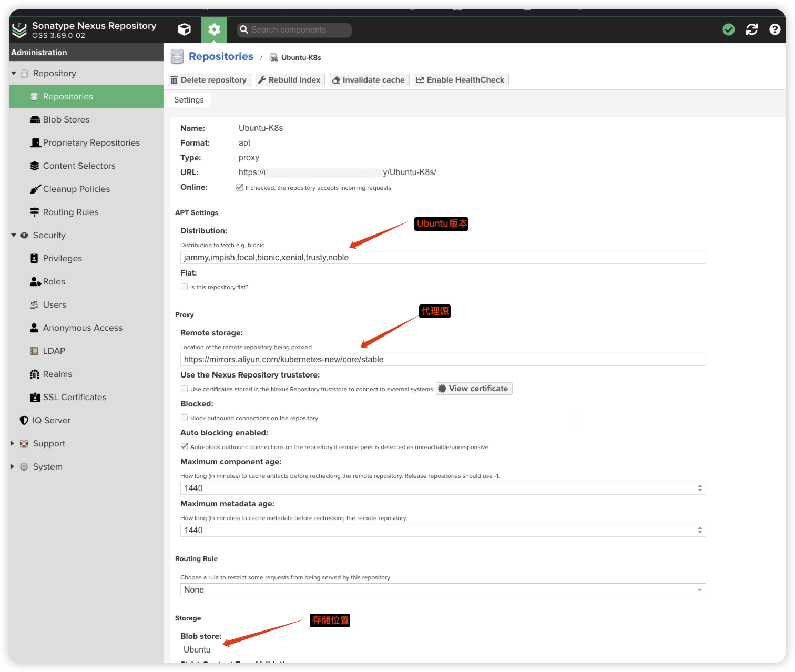
Task: Click the Invalidate cache button
Action: (x=369, y=80)
